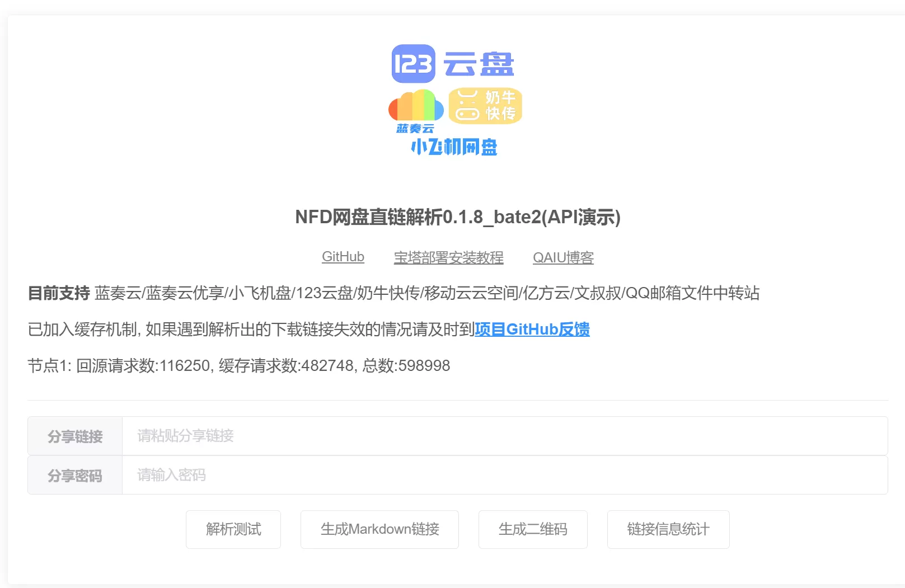Screen dimensions: 905x588
Task: Click the 小飞机网盘 logo
Action: [454, 147]
